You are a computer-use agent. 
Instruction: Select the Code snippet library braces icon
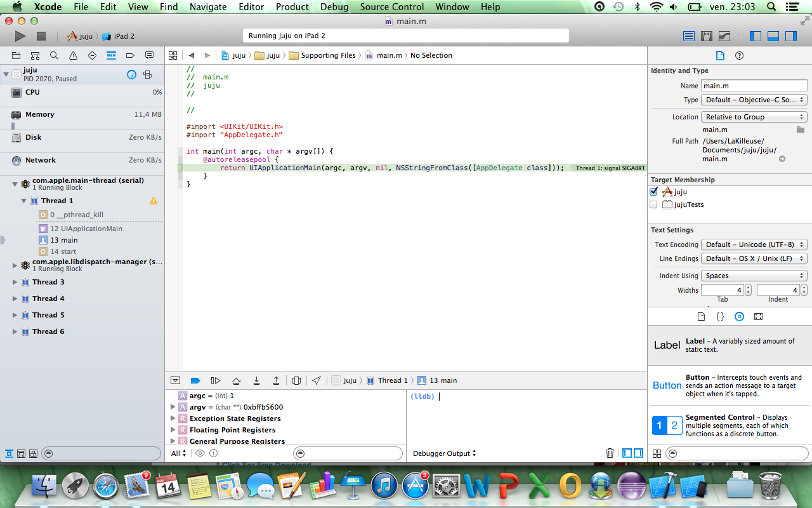pyautogui.click(x=720, y=316)
